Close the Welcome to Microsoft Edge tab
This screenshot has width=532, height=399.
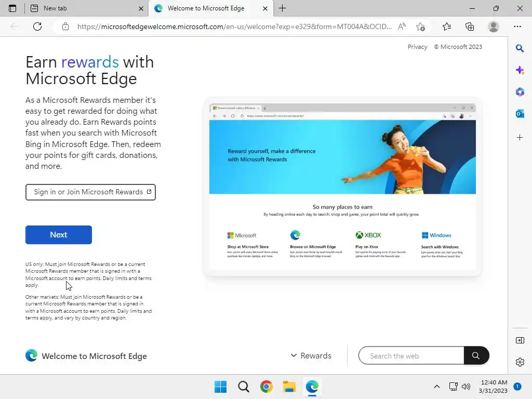265,8
